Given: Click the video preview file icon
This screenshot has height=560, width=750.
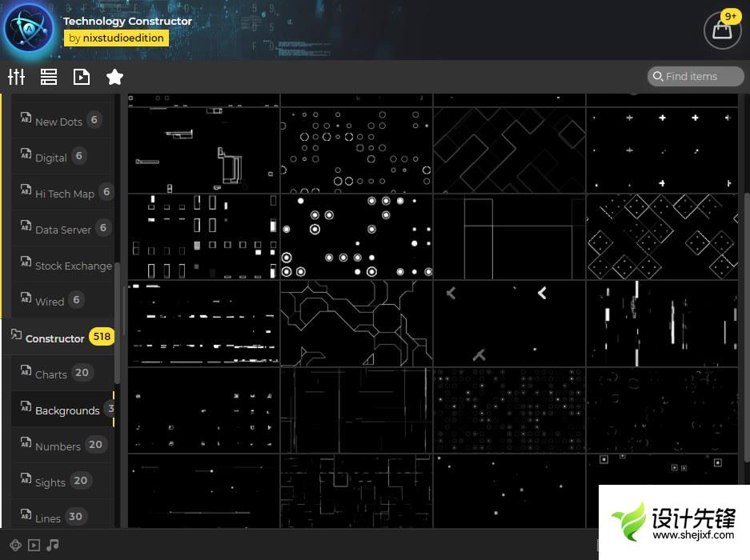Looking at the screenshot, I should (x=81, y=77).
